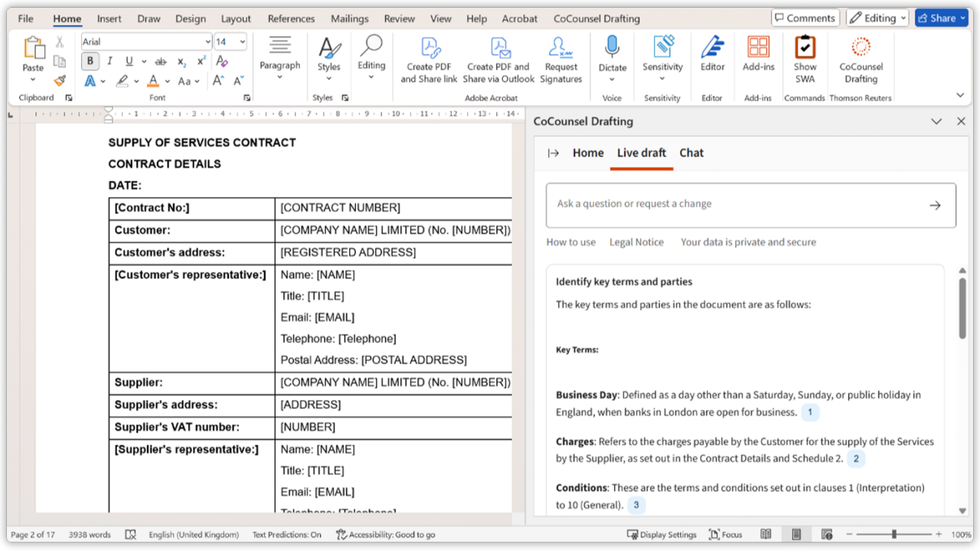Viewport: 980px width, 551px height.
Task: Open the Insert ribbon tab
Action: (109, 18)
